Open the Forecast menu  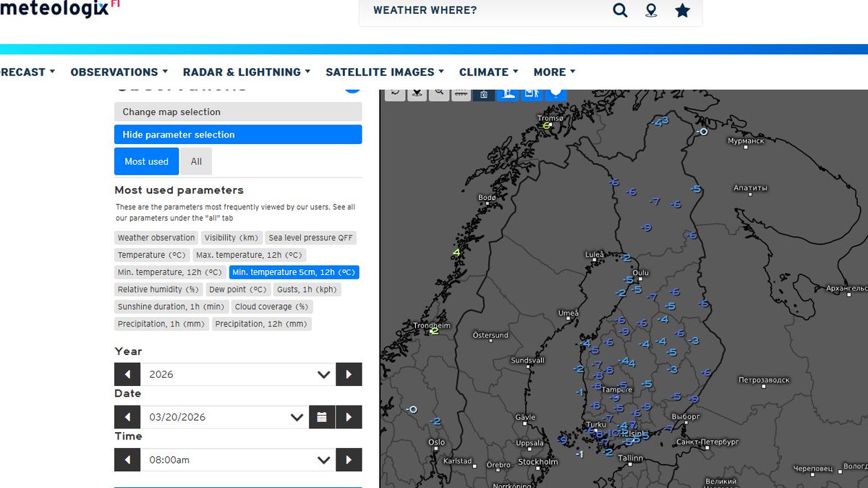point(27,72)
